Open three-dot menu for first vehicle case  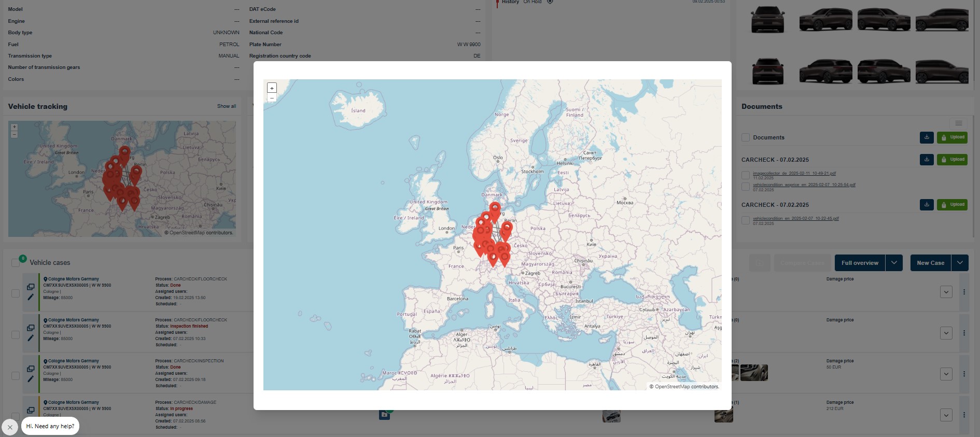(964, 292)
